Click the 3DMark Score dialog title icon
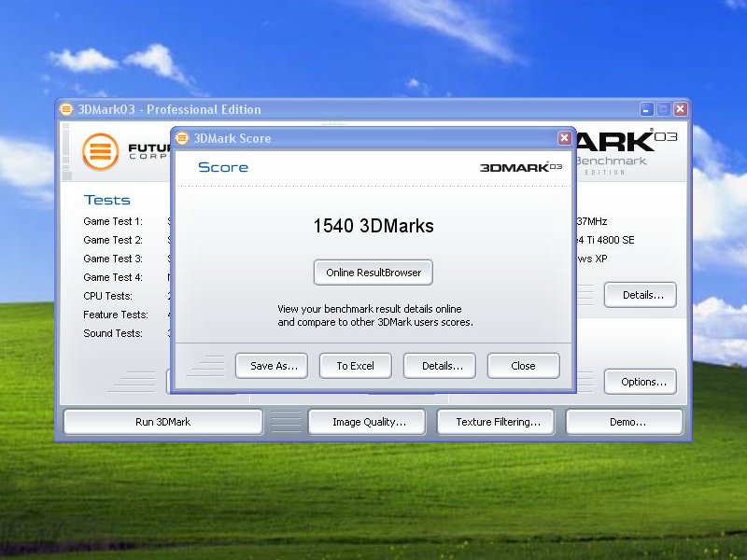Viewport: 747px width, 560px height. (182, 138)
